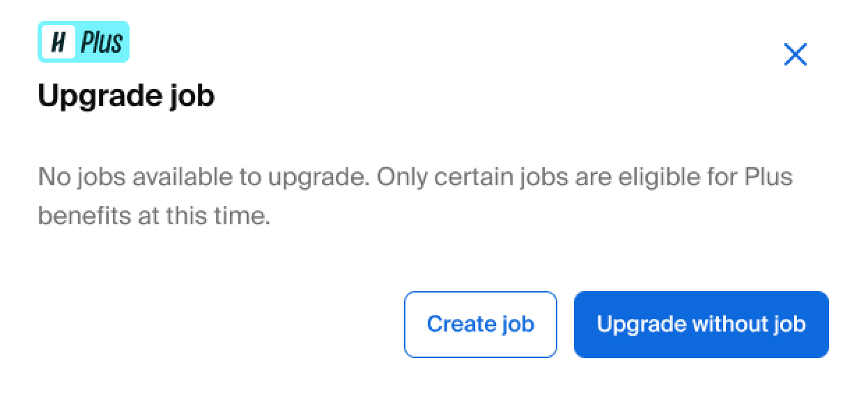868x397 pixels.
Task: Select Upgrade without job
Action: click(x=702, y=325)
